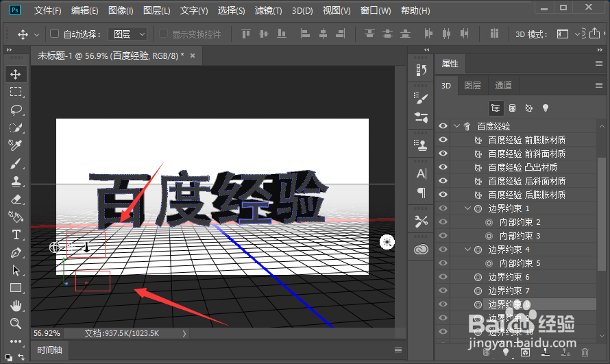Viewport: 610px width, 364px height.
Task: Click the zoom percentage field 56.92%
Action: (47, 333)
